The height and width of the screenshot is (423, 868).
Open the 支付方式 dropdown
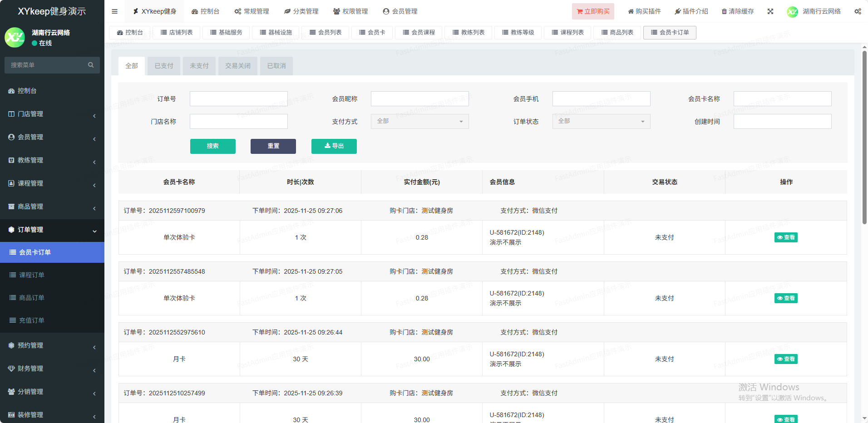[419, 121]
